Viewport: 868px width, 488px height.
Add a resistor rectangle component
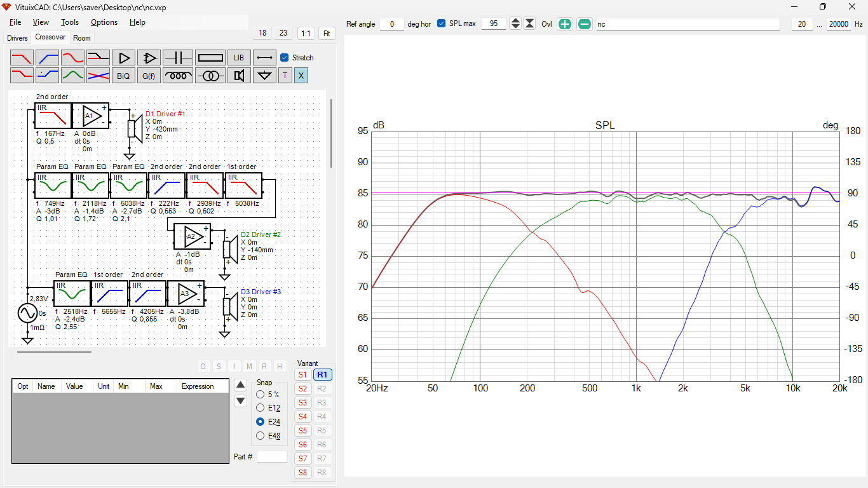[x=210, y=58]
